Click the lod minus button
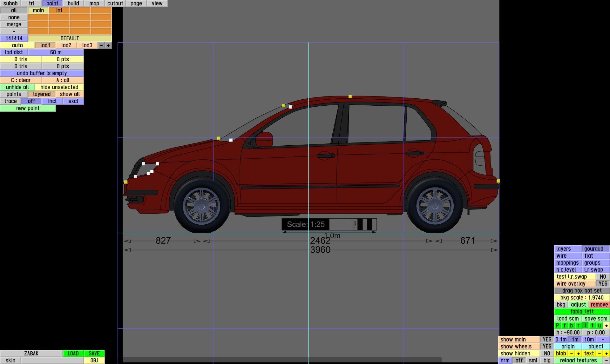The height and width of the screenshot is (364, 610). pyautogui.click(x=101, y=45)
